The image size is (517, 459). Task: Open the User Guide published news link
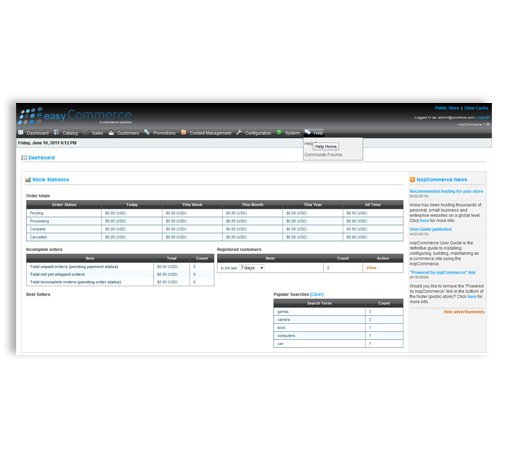point(430,229)
